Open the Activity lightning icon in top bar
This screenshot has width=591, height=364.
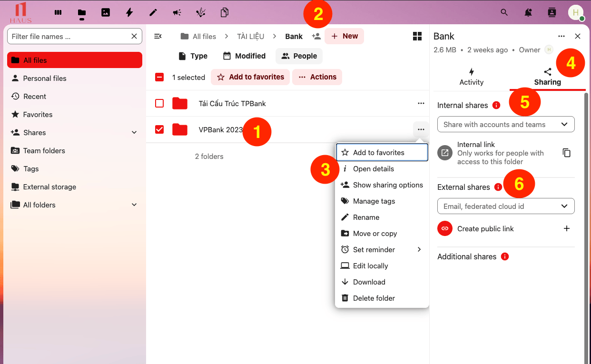129,13
